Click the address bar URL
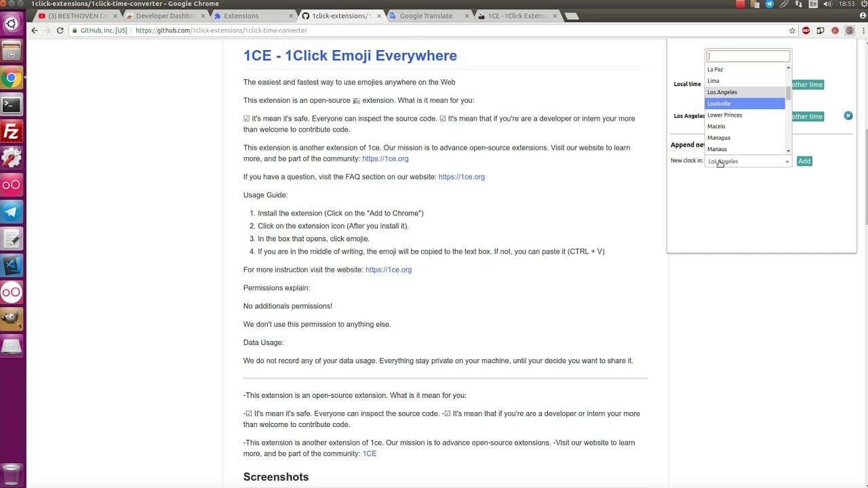The height and width of the screenshot is (488, 868). [221, 30]
